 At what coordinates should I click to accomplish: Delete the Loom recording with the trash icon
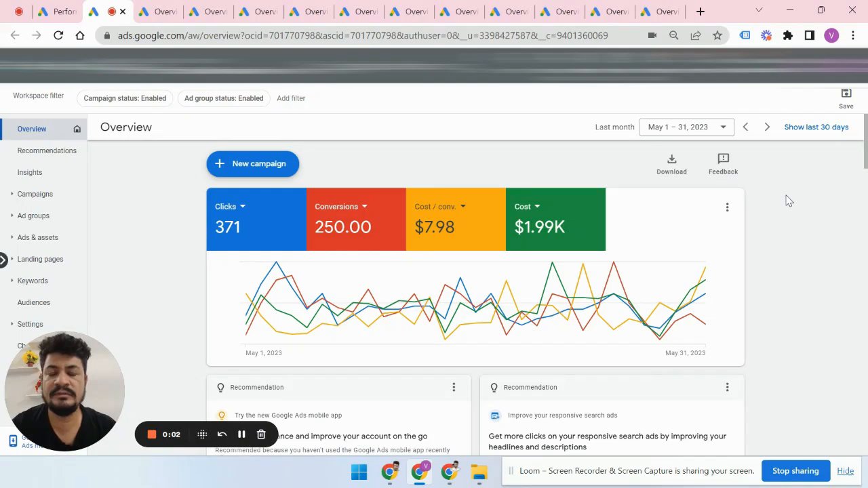tap(261, 434)
